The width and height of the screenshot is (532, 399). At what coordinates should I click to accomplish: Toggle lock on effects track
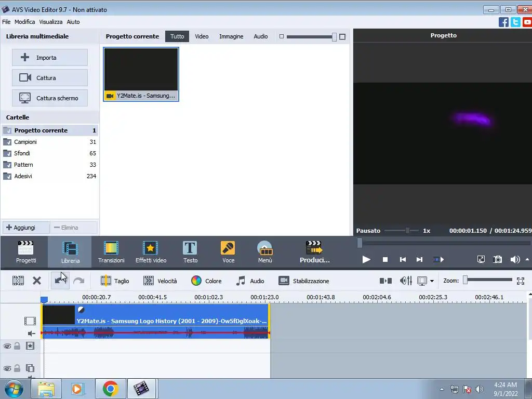point(17,345)
